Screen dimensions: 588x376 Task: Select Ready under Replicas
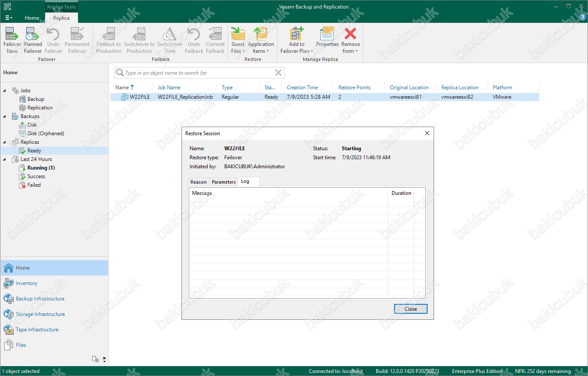[x=34, y=151]
